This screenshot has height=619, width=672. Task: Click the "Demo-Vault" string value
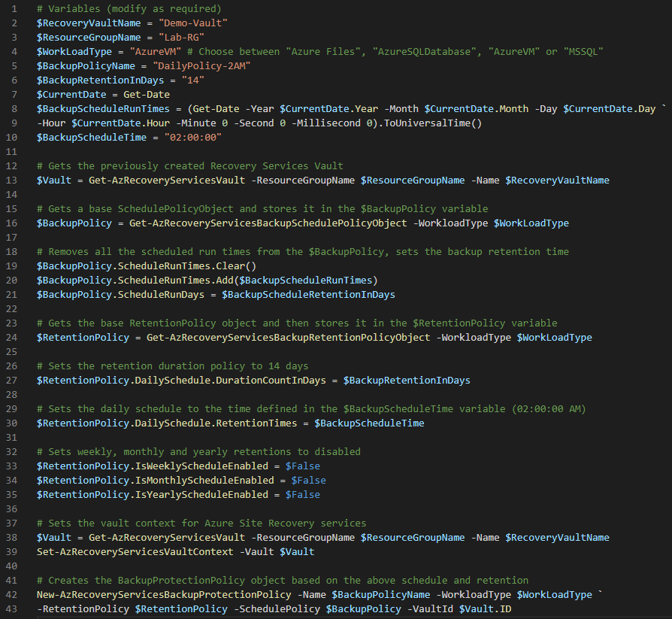(193, 23)
